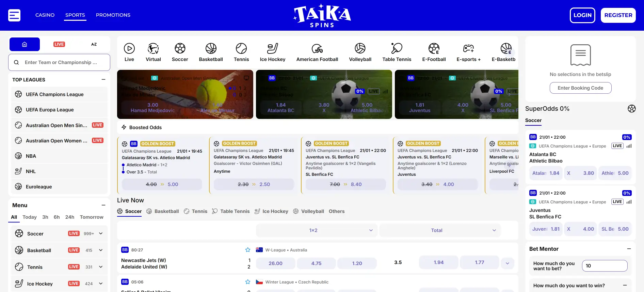This screenshot has width=644, height=292.
Task: Click the soccer ball icon beside SuperOdds
Action: tap(632, 109)
